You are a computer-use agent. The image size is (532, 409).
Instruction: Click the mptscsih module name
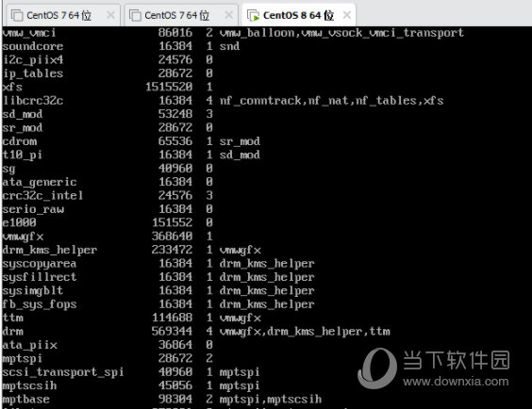[x=29, y=385]
